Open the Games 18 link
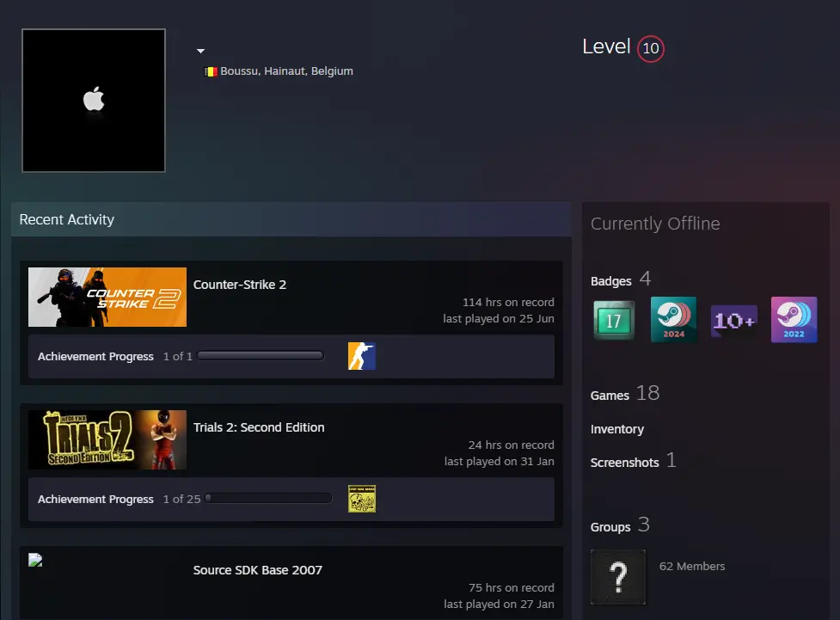840x620 pixels. pyautogui.click(x=625, y=394)
